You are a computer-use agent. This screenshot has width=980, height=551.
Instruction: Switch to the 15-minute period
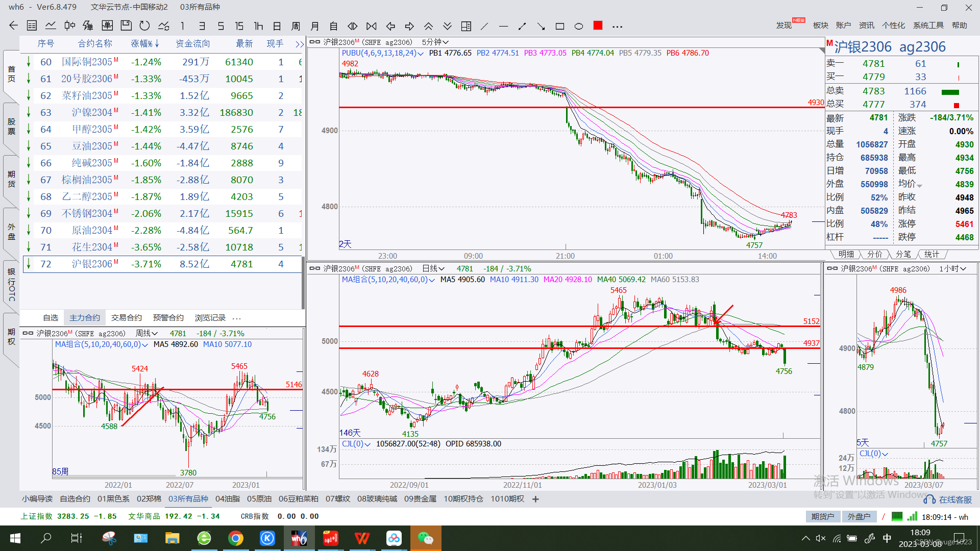(239, 26)
